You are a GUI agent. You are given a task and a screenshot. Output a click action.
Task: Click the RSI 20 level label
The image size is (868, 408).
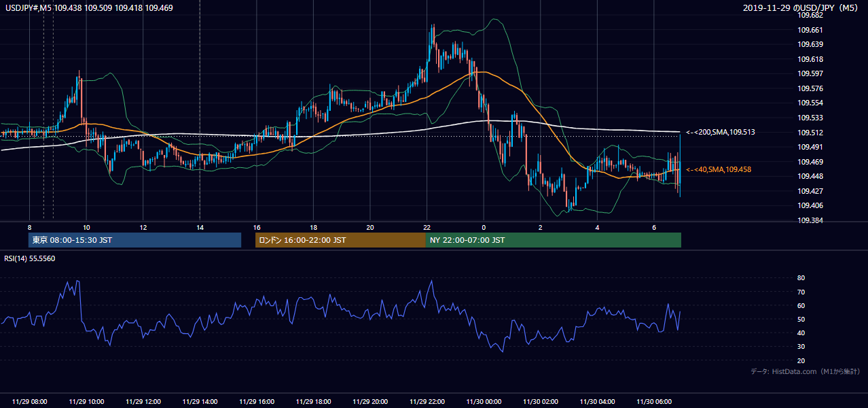(x=801, y=360)
